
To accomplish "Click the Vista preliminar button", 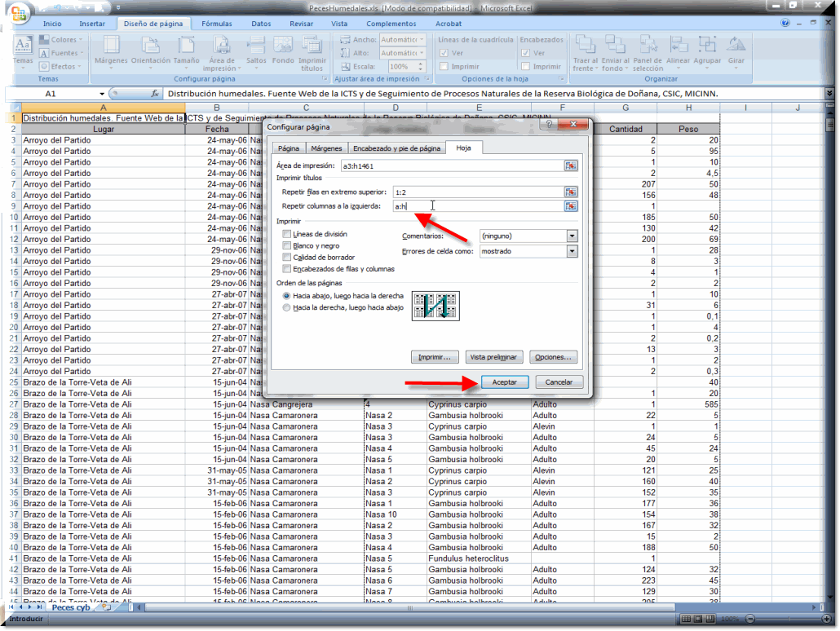I will click(x=494, y=358).
